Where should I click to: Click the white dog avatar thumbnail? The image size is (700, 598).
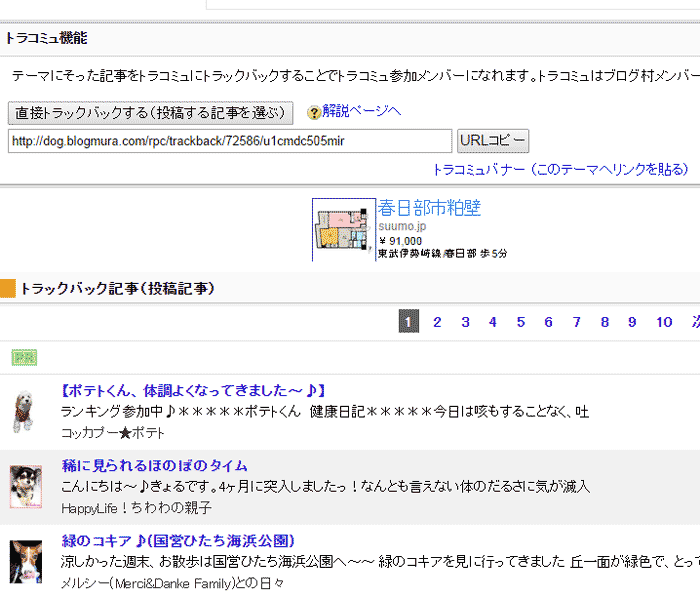point(23,411)
